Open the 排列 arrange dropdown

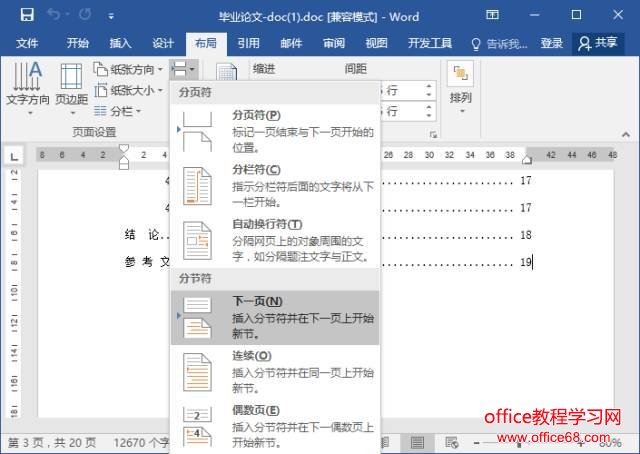point(460,87)
